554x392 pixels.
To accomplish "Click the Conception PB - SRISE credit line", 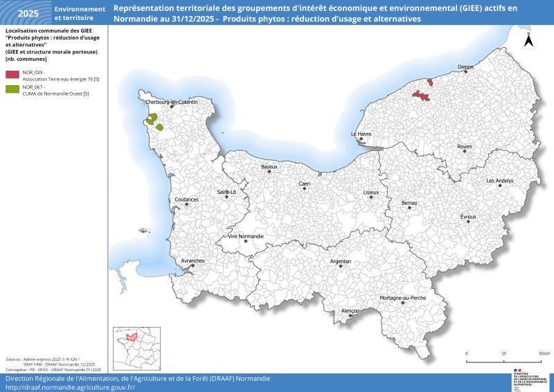I will coord(53,370).
